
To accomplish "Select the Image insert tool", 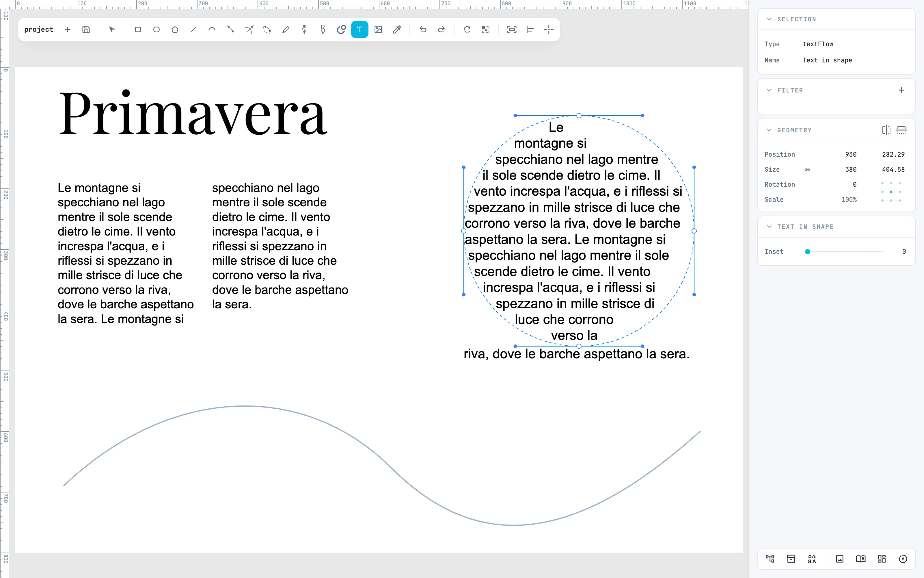I will coord(378,29).
